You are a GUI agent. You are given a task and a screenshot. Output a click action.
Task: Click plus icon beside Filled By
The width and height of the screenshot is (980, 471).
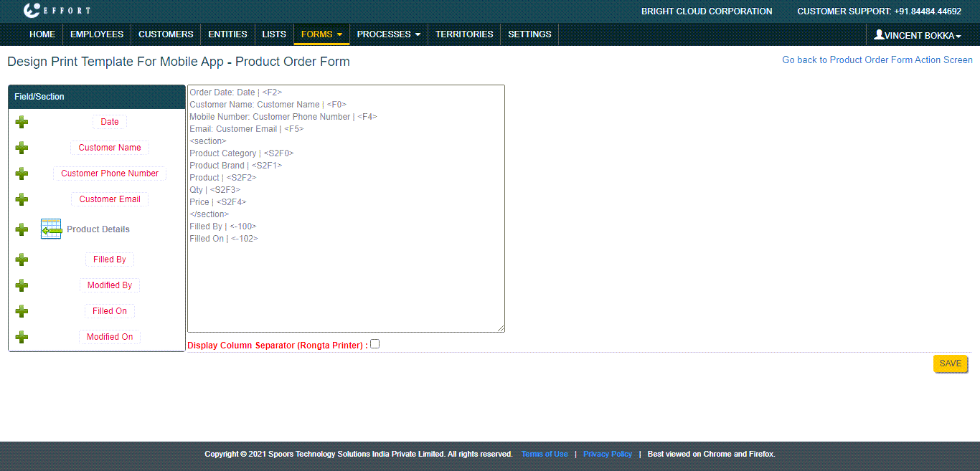click(x=22, y=260)
